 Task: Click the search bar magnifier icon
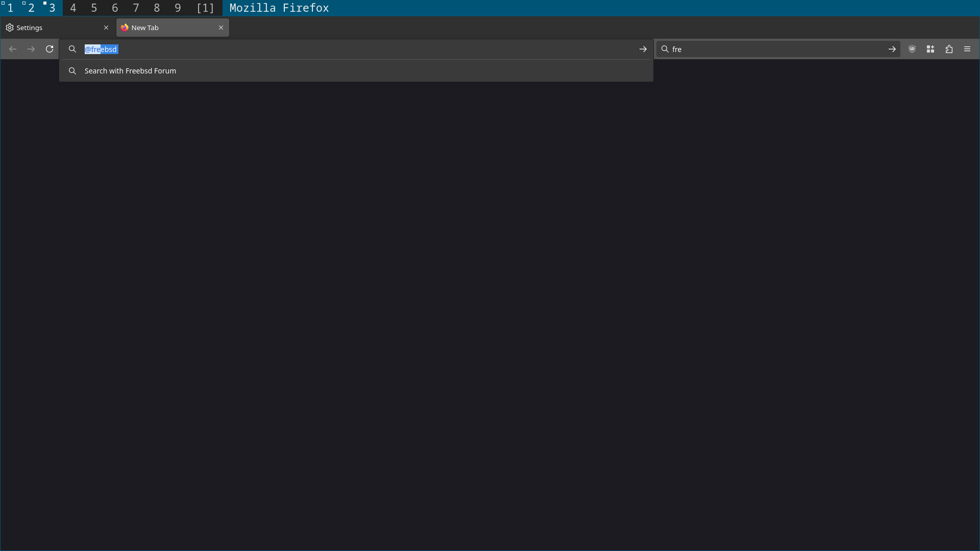click(665, 49)
